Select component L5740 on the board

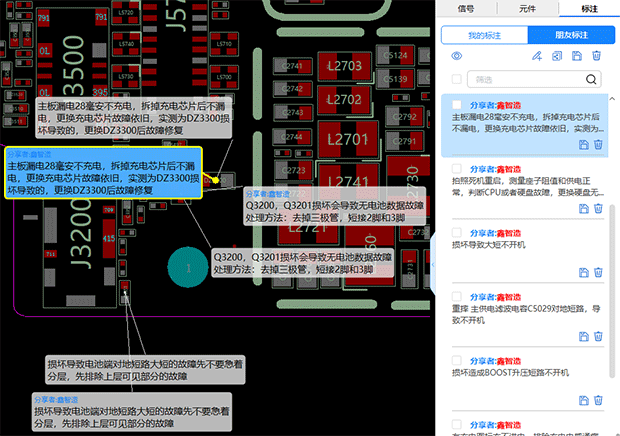pos(126,44)
